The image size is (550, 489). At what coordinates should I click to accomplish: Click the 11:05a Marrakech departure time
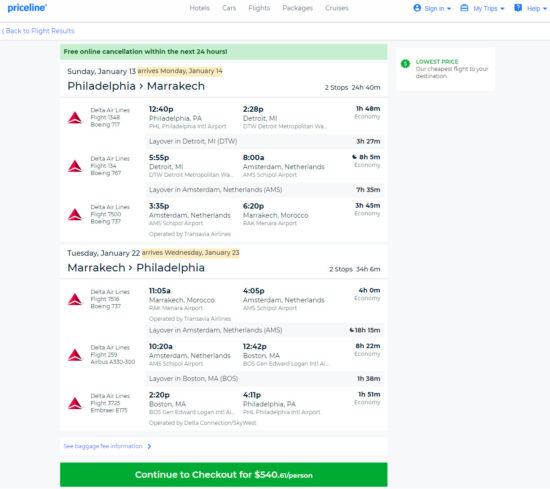pos(160,291)
